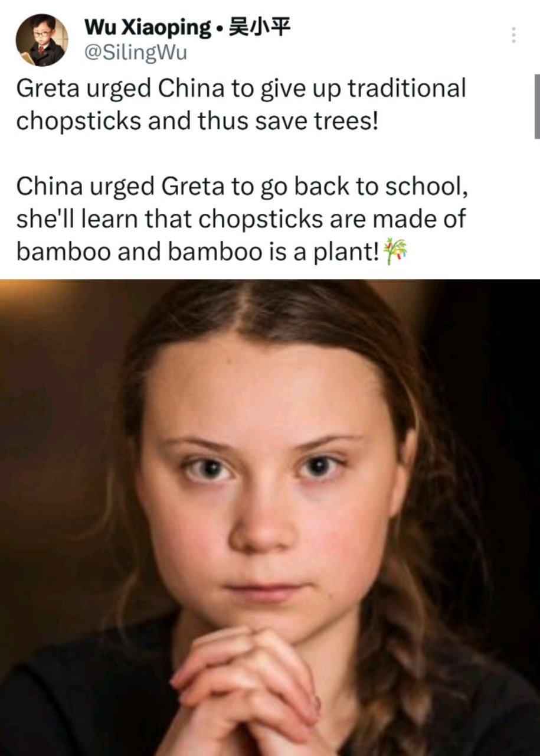Click the text 'bamboo and bamboo is a plant!'
Viewport: 540px width, 756px height.
[198, 252]
